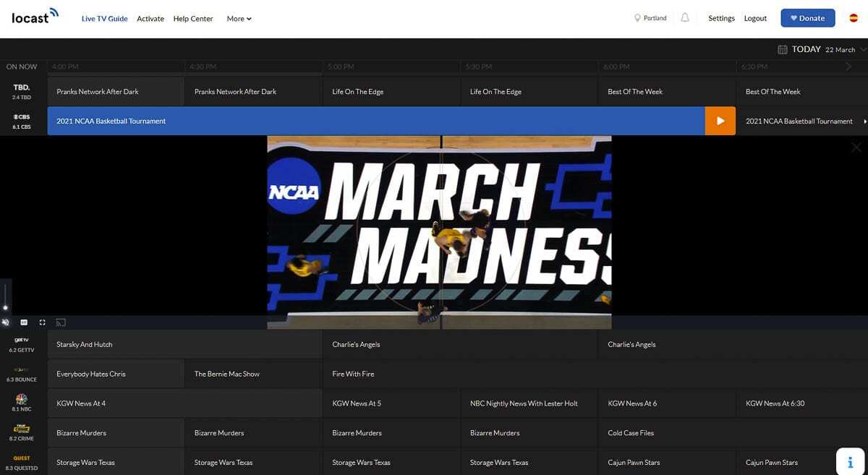Image resolution: width=868 pixels, height=475 pixels.
Task: Click the Logout link
Action: [755, 18]
